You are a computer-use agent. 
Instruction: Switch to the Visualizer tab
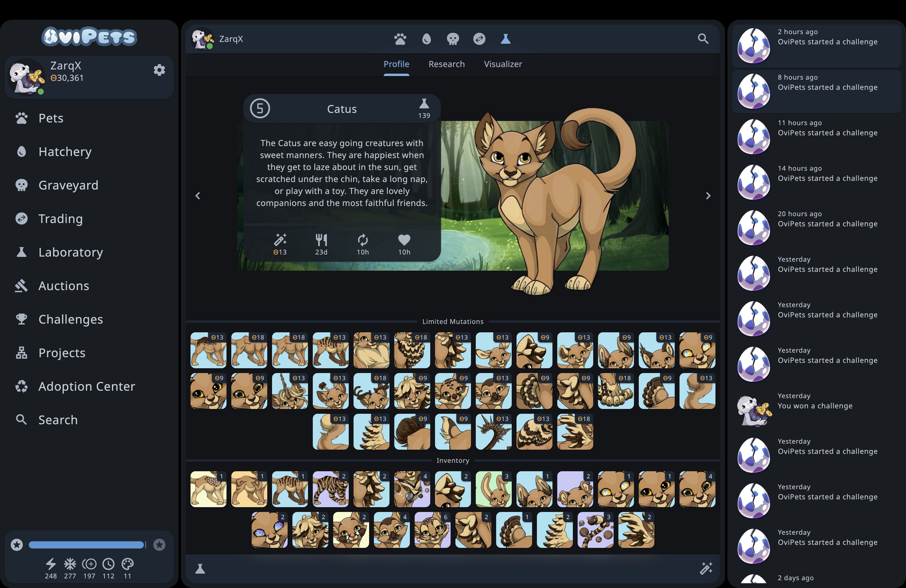point(503,64)
